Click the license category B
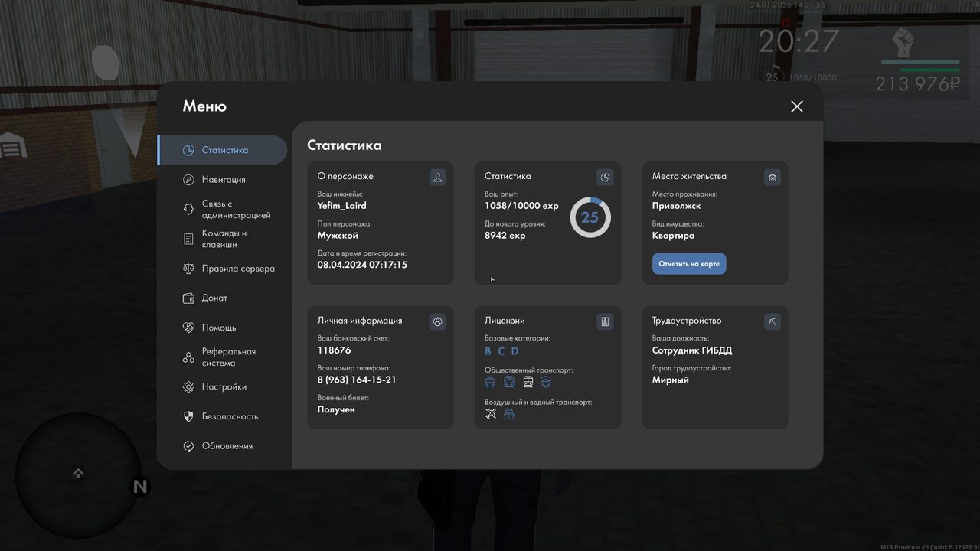Image resolution: width=980 pixels, height=551 pixels. (x=488, y=351)
